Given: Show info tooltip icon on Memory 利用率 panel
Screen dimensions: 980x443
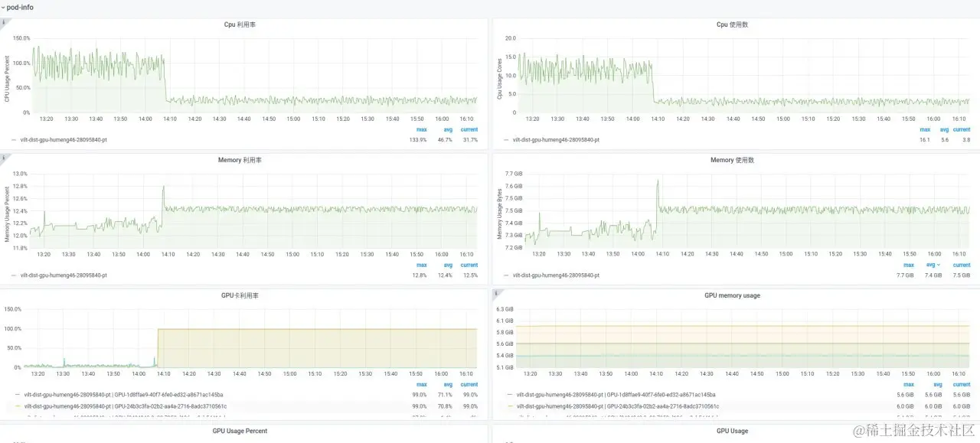Looking at the screenshot, I should pyautogui.click(x=4, y=157).
